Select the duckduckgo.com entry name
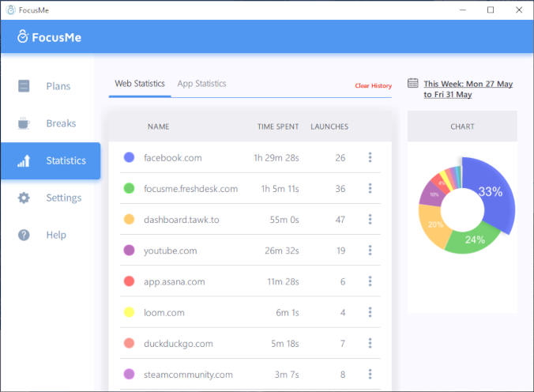 [x=178, y=344]
